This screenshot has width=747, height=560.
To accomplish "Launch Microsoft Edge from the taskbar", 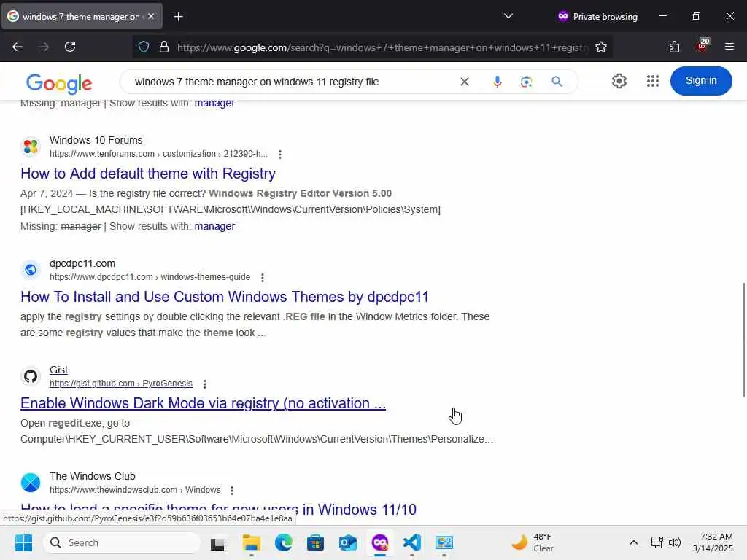I will pyautogui.click(x=284, y=542).
